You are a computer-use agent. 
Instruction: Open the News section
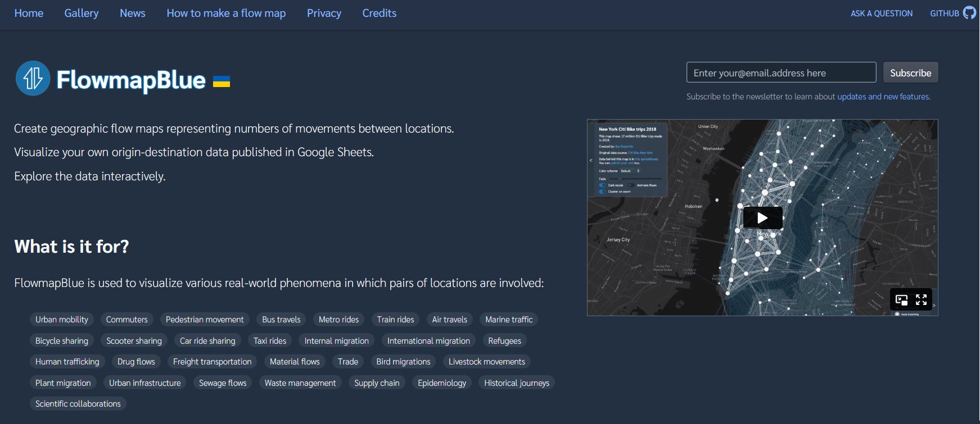click(x=133, y=13)
